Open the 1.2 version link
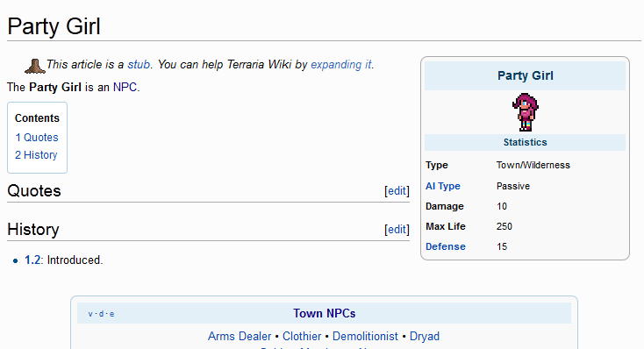Screen dimensions: 644x349 click(x=32, y=260)
